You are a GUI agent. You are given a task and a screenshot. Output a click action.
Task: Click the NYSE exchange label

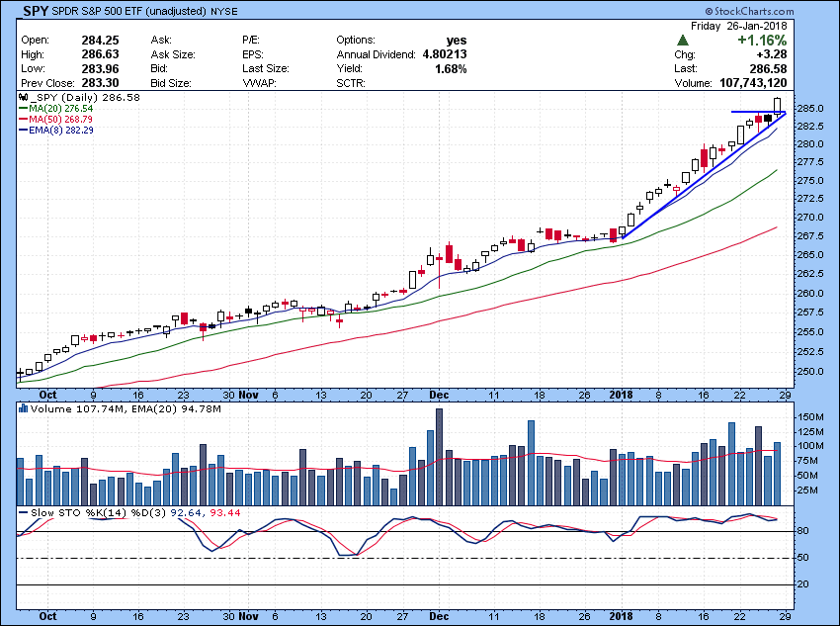pyautogui.click(x=224, y=11)
